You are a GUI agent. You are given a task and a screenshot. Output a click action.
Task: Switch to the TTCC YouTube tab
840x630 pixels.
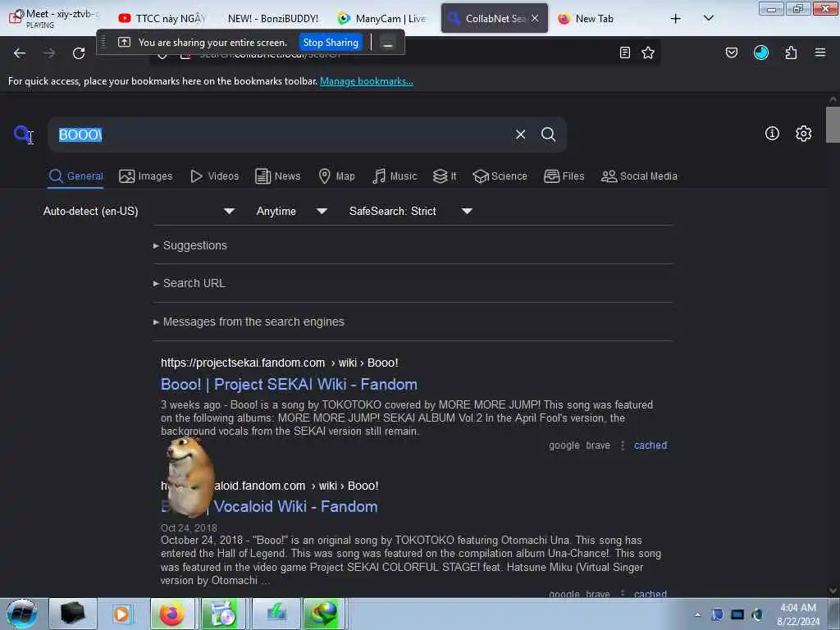point(163,19)
